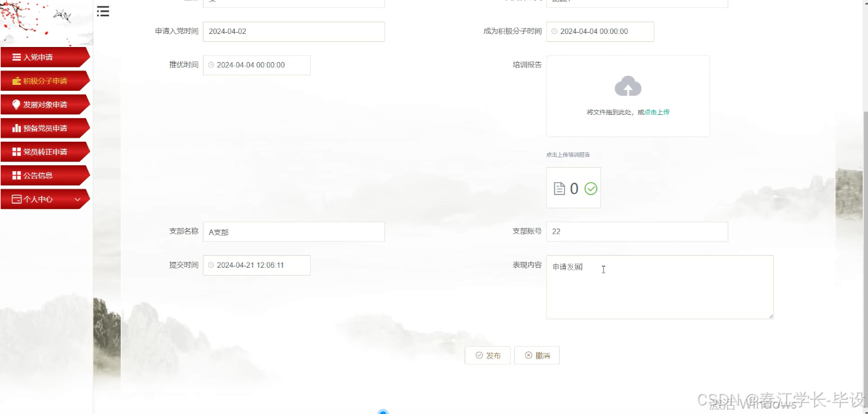
Task: Open 发展对象申请 in the sidebar
Action: (45, 104)
